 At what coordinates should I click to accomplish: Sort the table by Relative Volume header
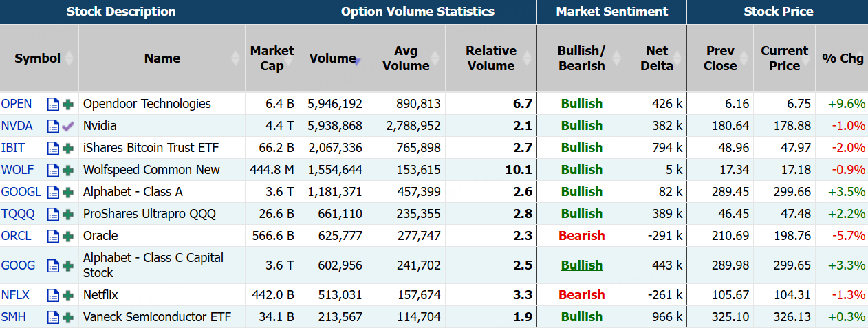tap(490, 58)
